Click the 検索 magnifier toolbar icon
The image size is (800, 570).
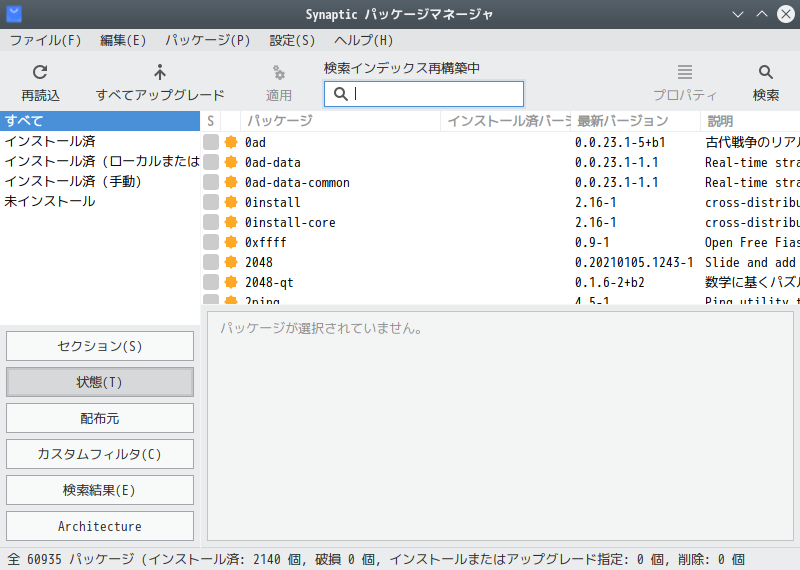click(765, 72)
